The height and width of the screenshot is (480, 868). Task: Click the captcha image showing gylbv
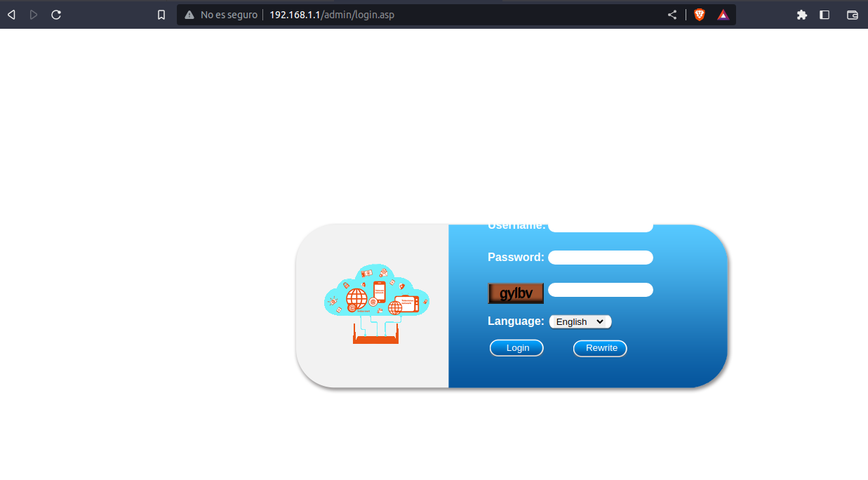(x=516, y=293)
